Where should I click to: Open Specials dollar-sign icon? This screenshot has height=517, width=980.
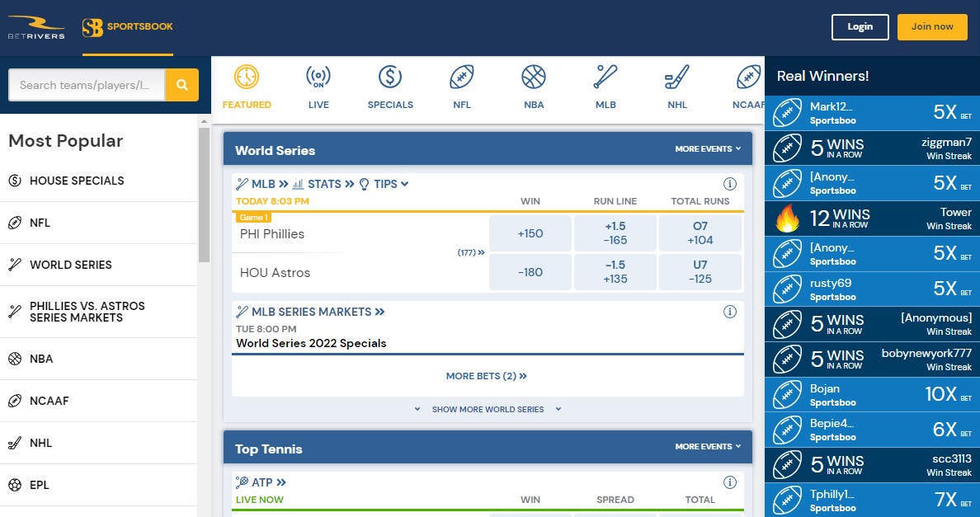390,78
